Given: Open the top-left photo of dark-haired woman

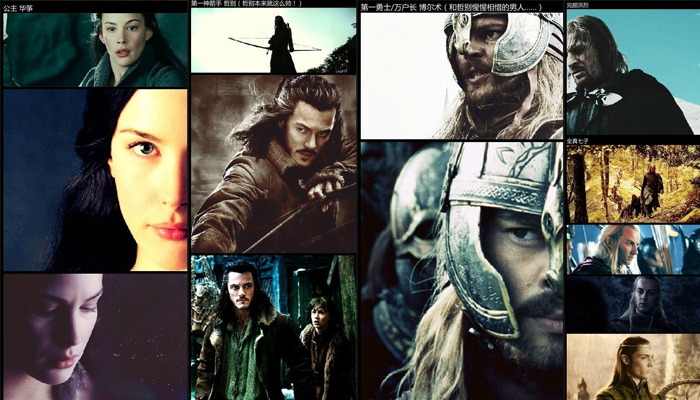Looking at the screenshot, I should [95, 50].
